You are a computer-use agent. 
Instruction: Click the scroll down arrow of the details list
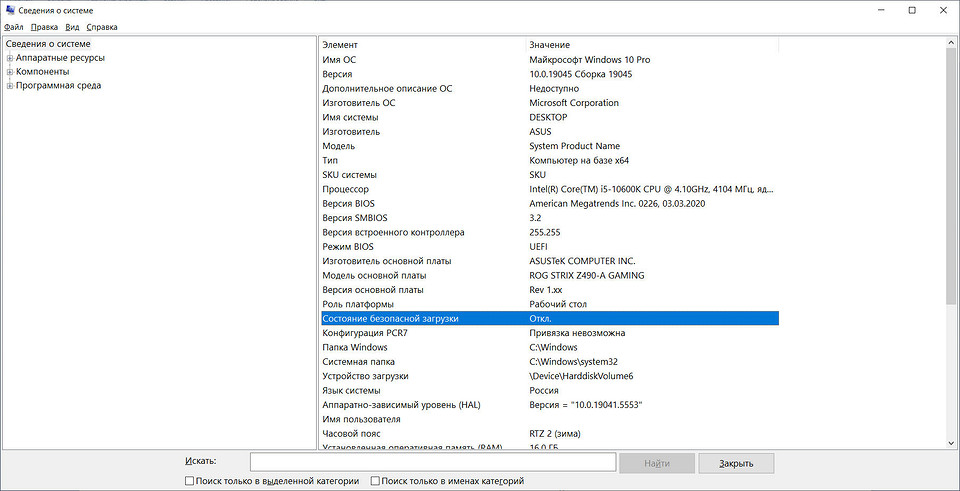click(950, 443)
